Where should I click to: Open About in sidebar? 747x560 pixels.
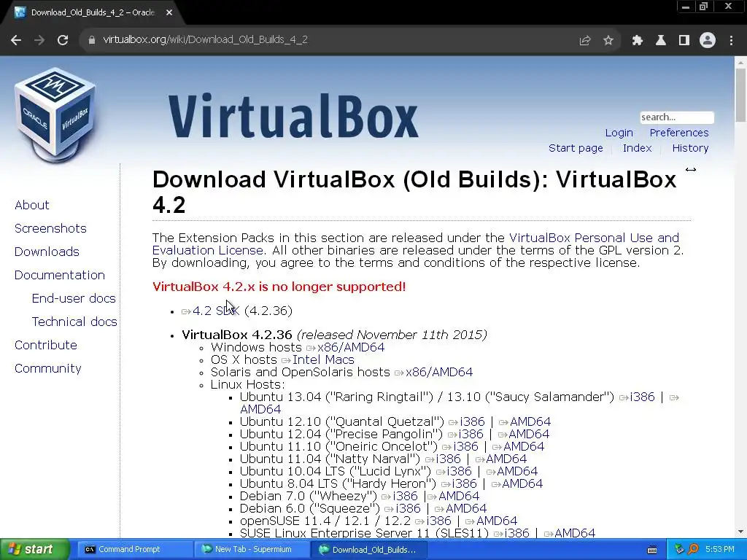tap(32, 205)
